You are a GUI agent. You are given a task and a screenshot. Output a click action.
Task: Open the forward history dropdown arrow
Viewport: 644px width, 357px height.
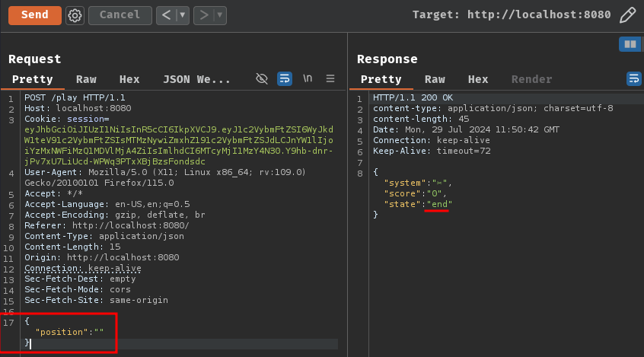click(x=220, y=16)
